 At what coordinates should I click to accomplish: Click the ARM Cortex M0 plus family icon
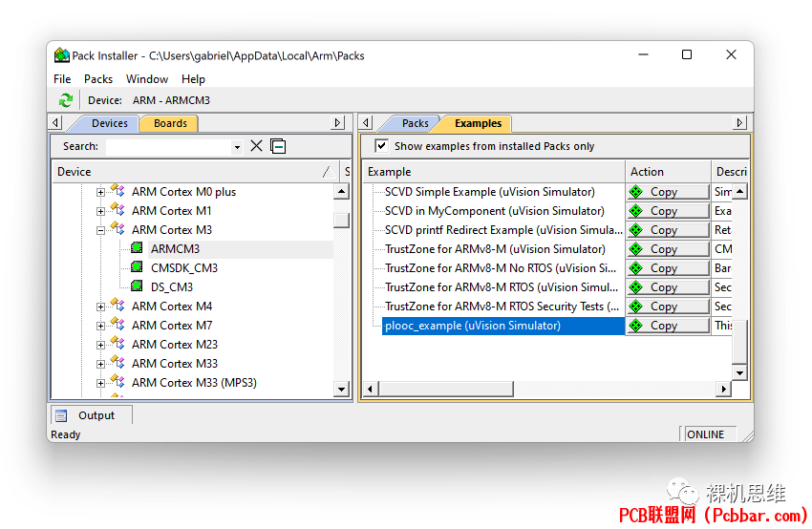118,190
